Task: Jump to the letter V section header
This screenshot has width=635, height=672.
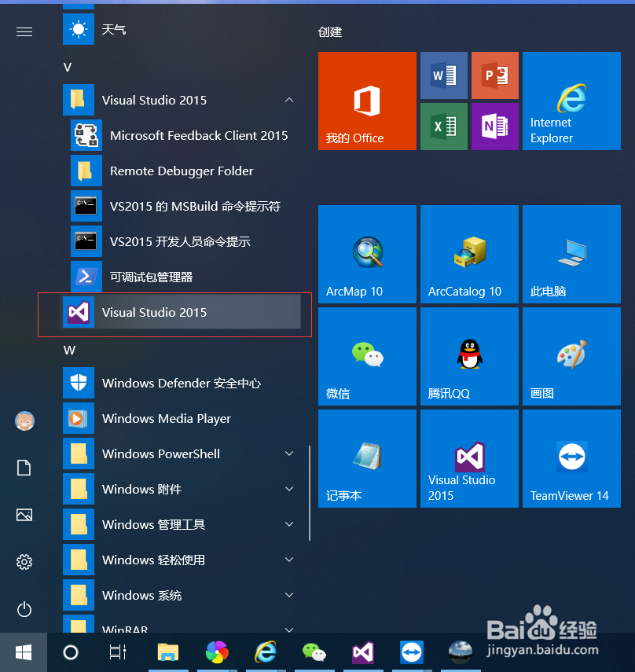Action: tap(68, 68)
